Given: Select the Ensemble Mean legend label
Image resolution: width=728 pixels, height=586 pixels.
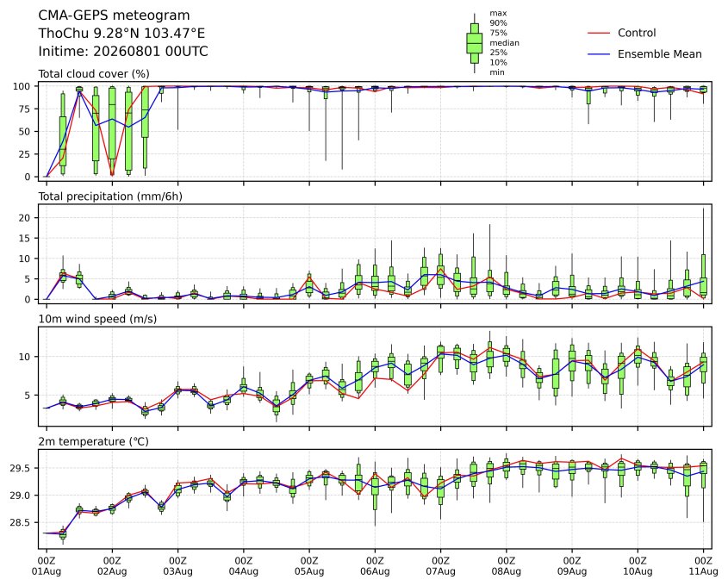Looking at the screenshot, I should (x=659, y=54).
